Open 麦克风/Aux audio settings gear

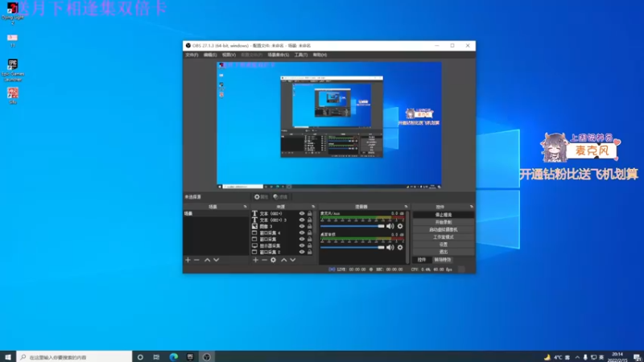(x=400, y=226)
